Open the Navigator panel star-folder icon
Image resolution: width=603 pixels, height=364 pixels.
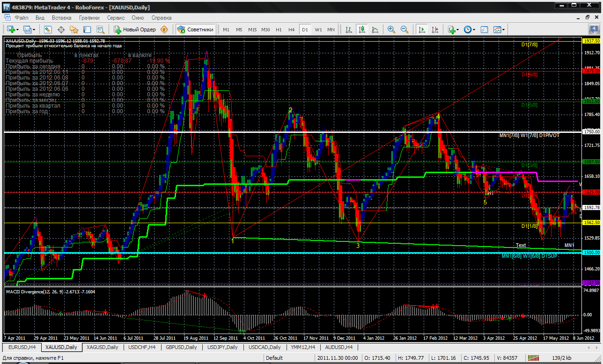tap(74, 29)
